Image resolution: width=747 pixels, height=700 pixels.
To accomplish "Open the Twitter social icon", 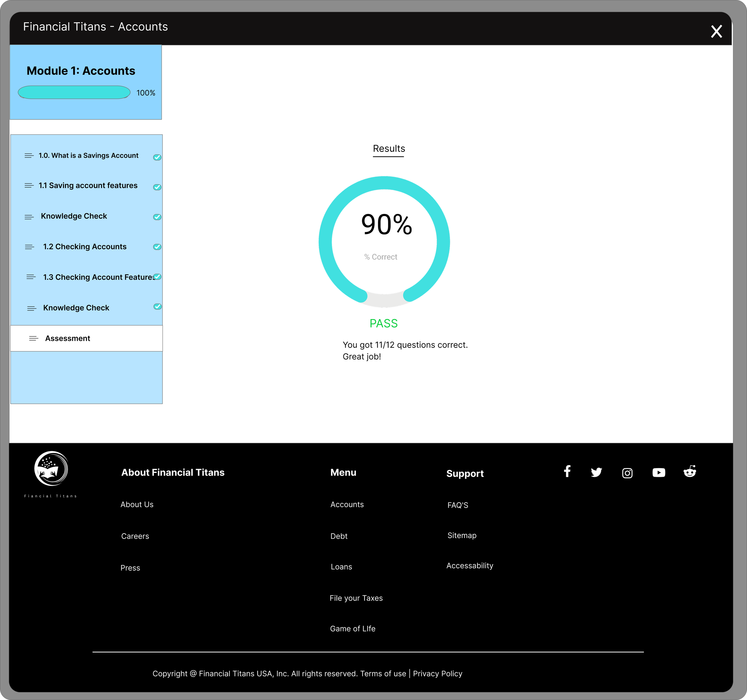I will coord(596,472).
